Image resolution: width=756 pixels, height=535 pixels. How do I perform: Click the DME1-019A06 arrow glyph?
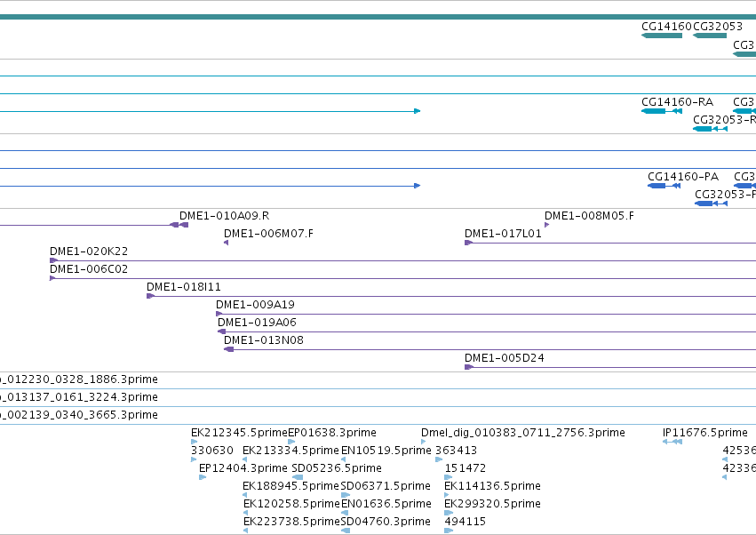coord(222,331)
